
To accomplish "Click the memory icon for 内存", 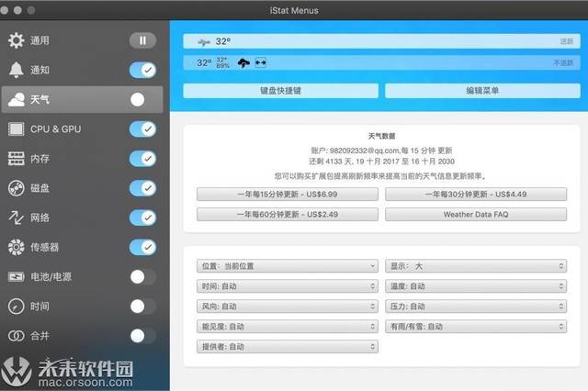I will click(17, 159).
